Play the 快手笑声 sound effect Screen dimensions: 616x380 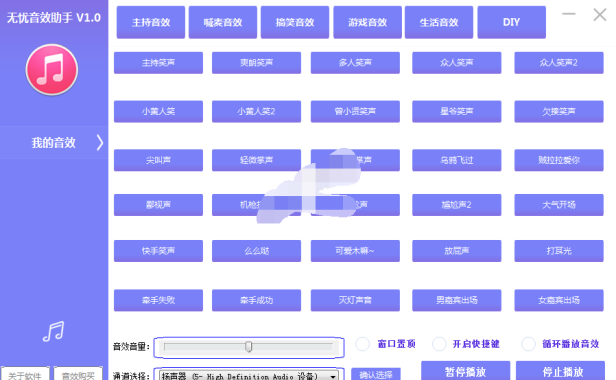coord(158,251)
